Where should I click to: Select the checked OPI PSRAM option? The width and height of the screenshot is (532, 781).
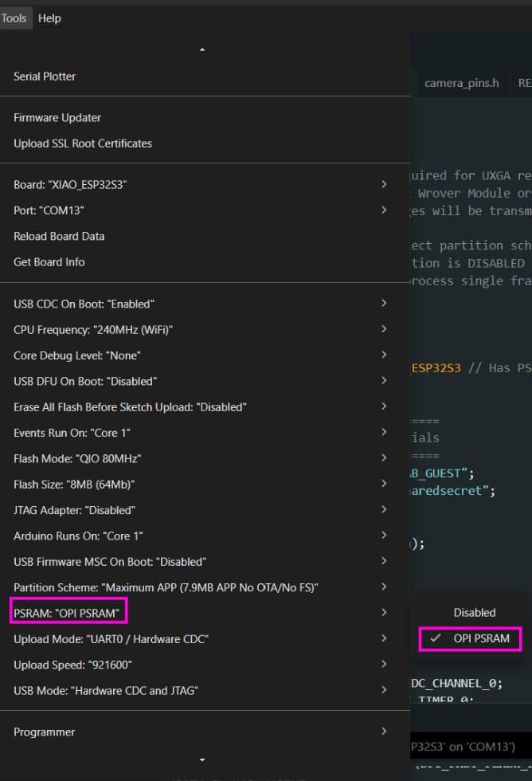[x=470, y=638]
